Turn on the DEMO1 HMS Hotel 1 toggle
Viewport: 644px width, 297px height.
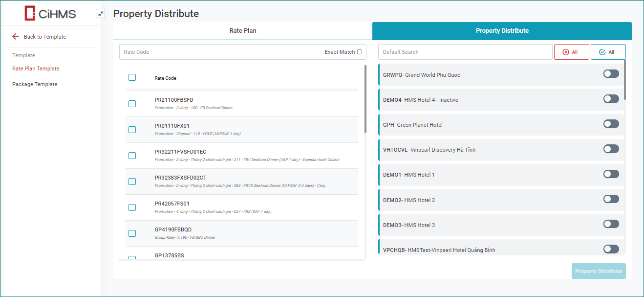coord(611,174)
